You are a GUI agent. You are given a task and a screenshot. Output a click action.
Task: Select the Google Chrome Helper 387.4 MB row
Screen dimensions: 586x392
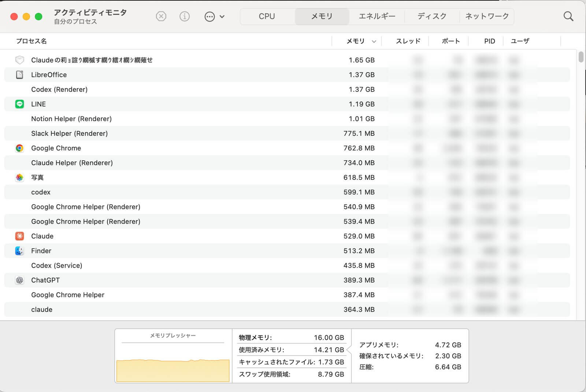tap(287, 295)
